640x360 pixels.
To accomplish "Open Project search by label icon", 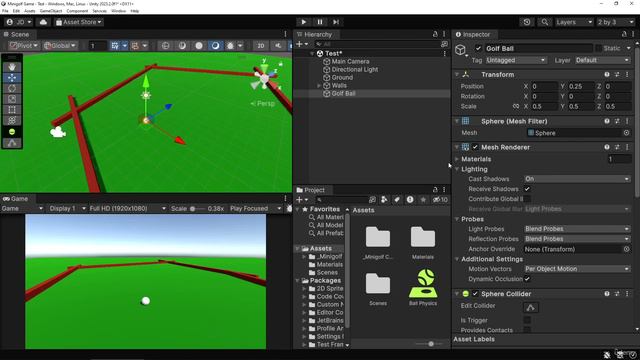I will (x=397, y=200).
